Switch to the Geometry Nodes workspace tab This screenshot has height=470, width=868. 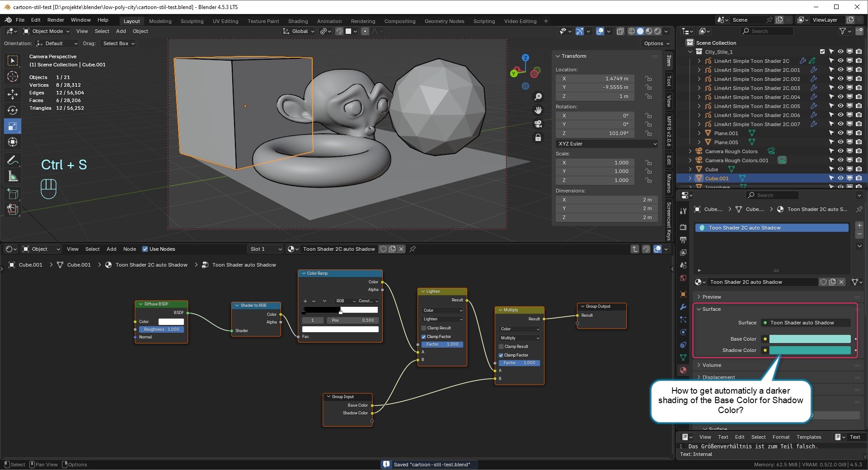[x=444, y=21]
